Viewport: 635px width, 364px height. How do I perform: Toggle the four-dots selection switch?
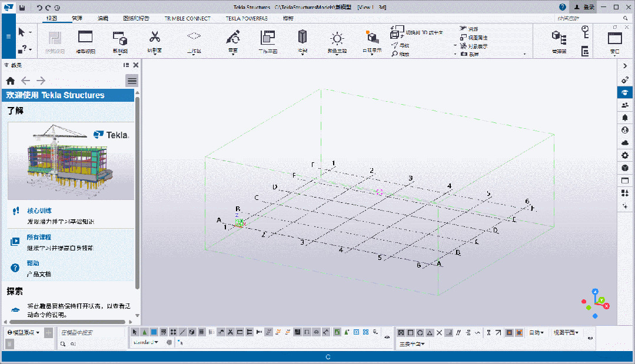[x=174, y=332]
